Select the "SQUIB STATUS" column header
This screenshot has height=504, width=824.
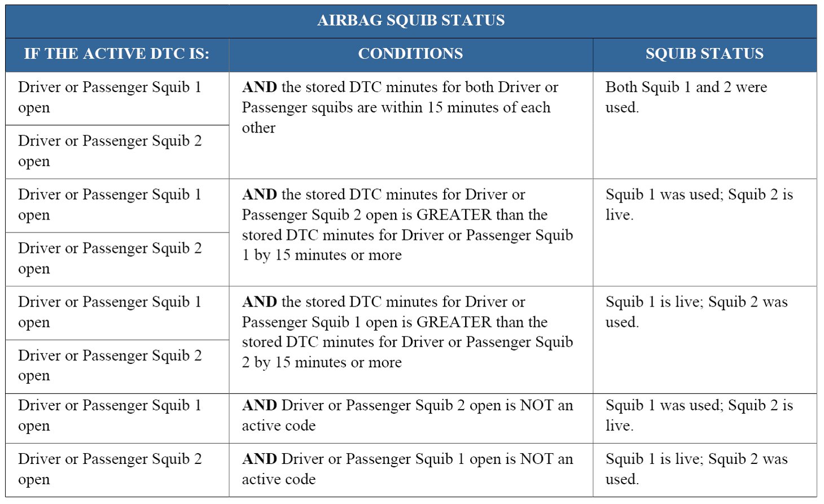pyautogui.click(x=704, y=54)
